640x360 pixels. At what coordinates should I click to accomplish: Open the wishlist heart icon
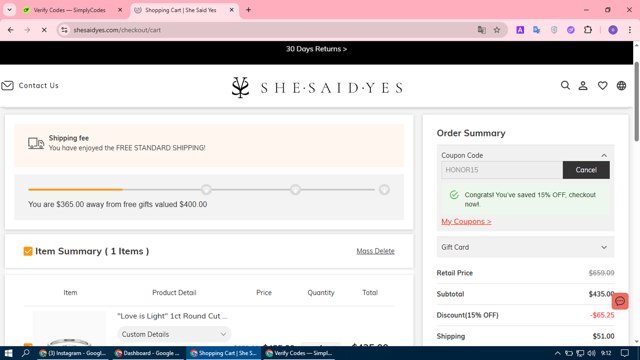pos(602,85)
